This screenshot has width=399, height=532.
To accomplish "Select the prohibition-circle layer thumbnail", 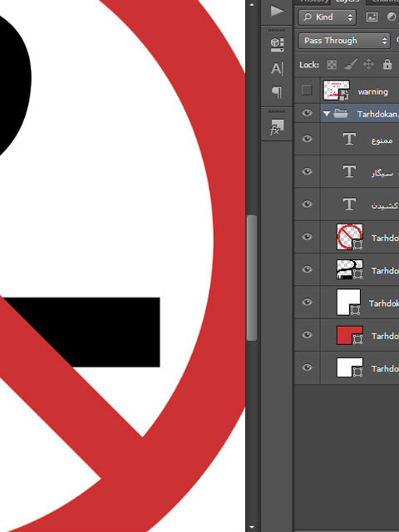I will click(x=350, y=237).
